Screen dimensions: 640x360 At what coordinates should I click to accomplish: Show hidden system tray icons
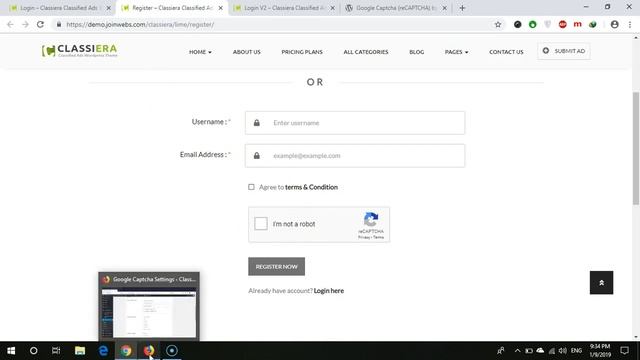click(x=518, y=351)
